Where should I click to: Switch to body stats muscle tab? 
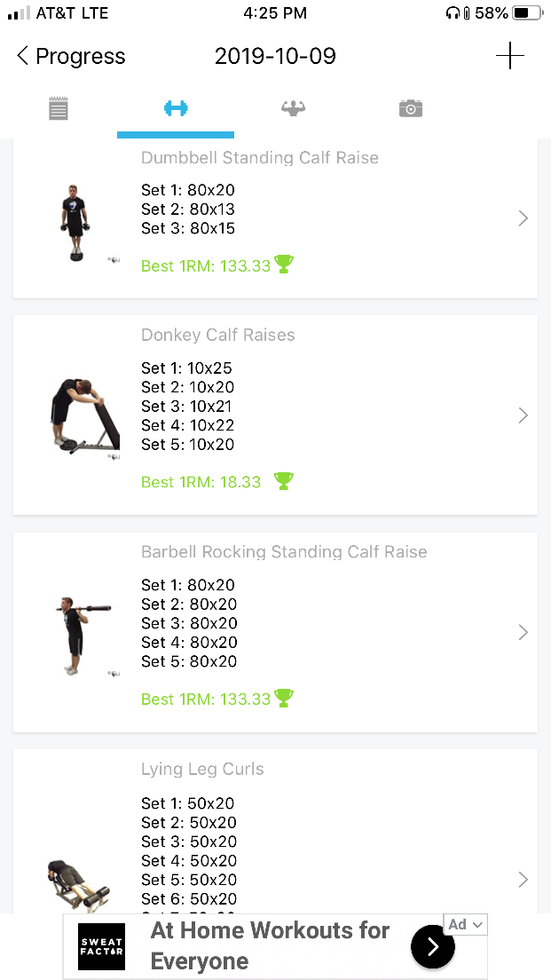pos(293,108)
